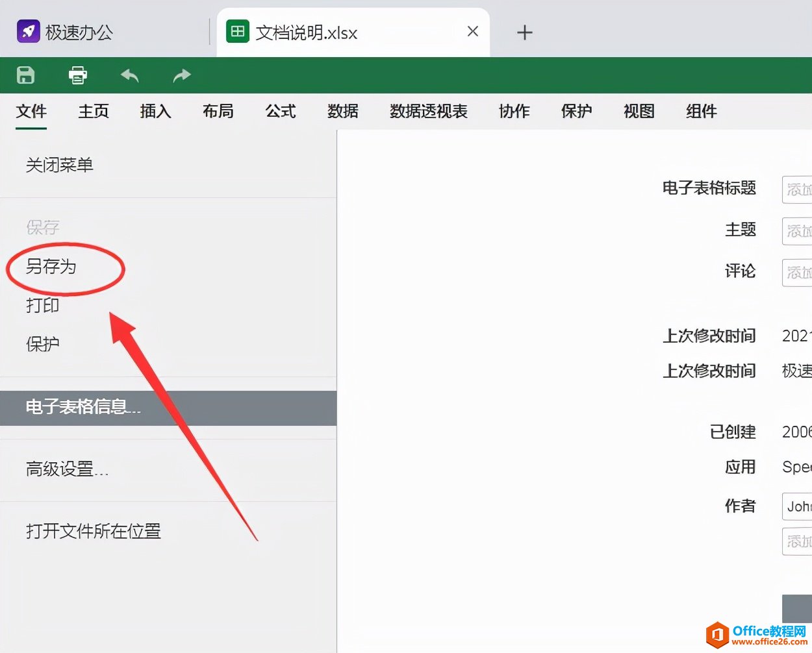Switch to the 数据透视表 ribbon tab
Viewport: 812px width, 653px height.
[x=427, y=111]
